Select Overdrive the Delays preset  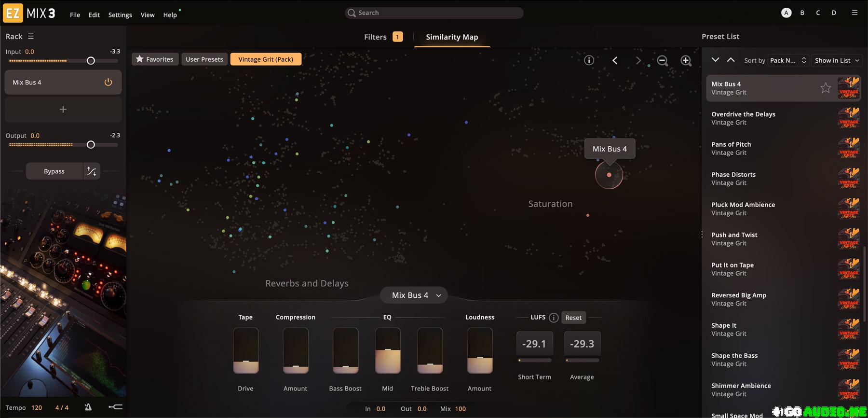coord(784,118)
